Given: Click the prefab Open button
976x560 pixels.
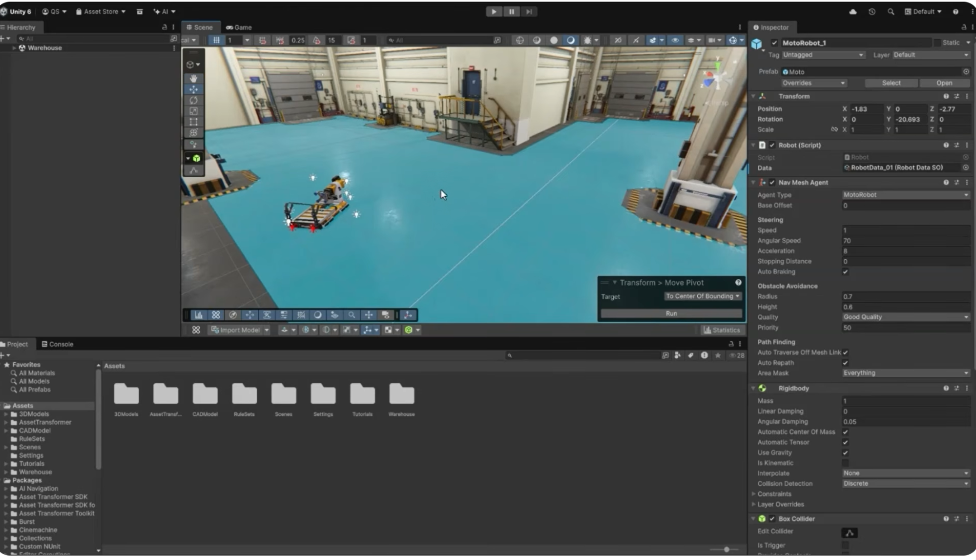Looking at the screenshot, I should 944,83.
